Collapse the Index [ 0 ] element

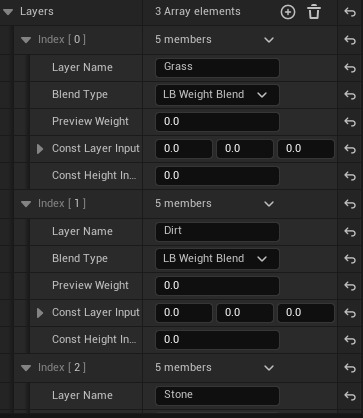click(26, 40)
